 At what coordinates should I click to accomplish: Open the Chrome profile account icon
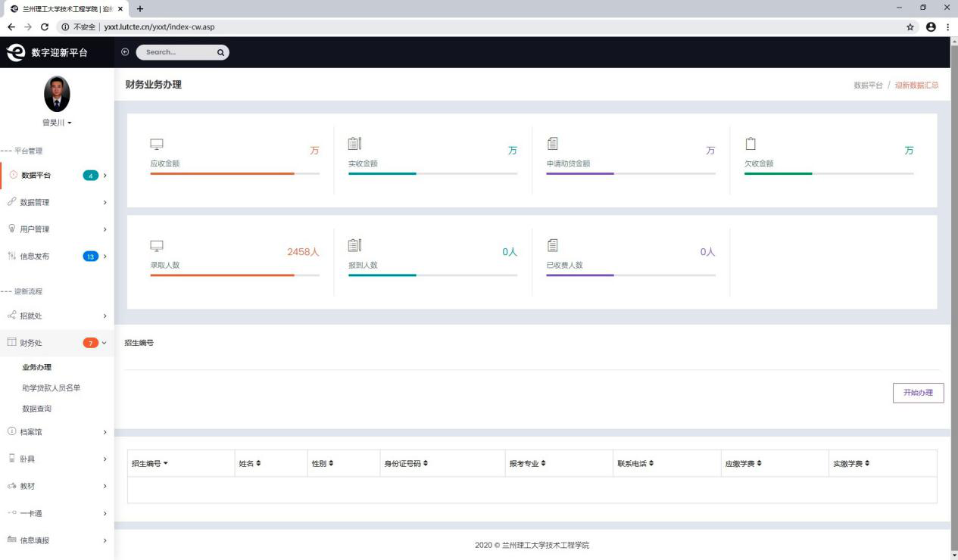(x=931, y=26)
